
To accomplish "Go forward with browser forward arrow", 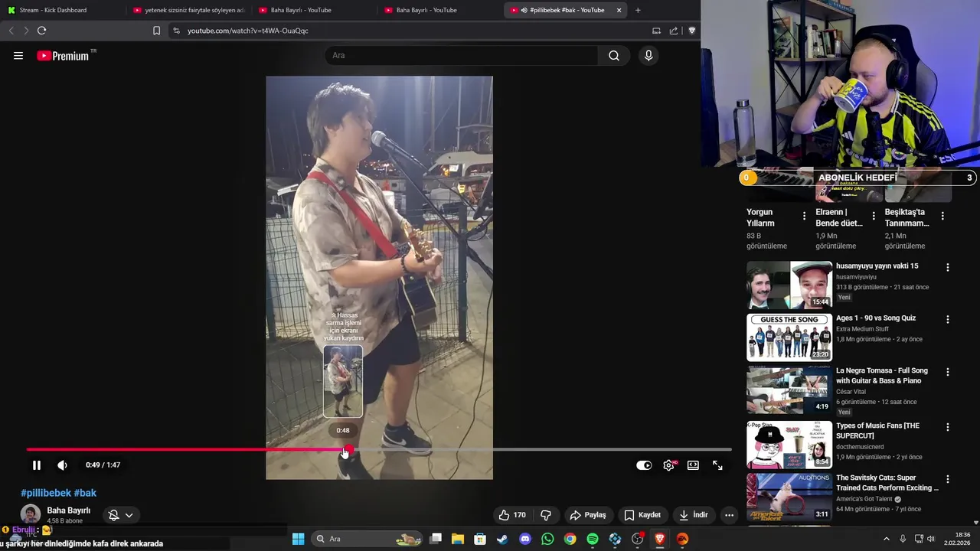I will [x=26, y=31].
